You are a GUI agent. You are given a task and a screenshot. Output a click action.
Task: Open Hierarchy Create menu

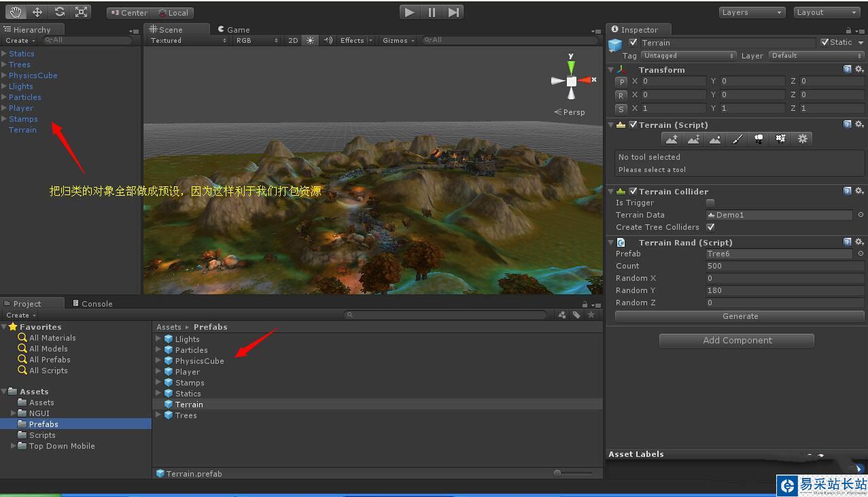point(20,40)
